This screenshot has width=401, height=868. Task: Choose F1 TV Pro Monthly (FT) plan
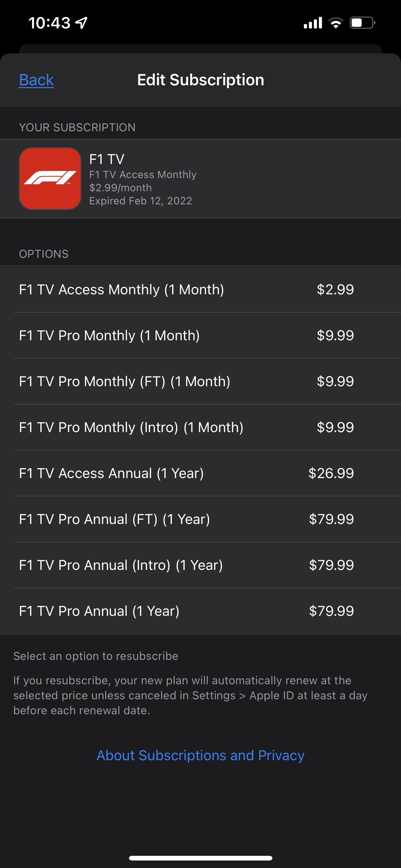coord(125,381)
